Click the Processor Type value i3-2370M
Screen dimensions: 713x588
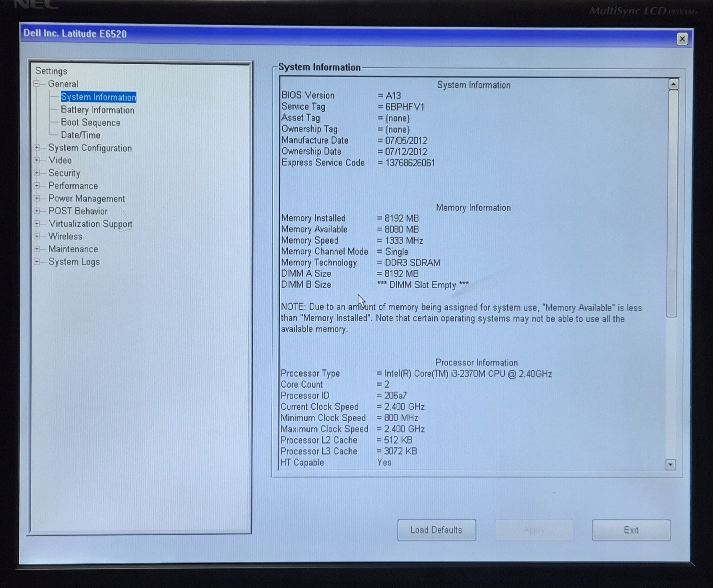click(468, 374)
